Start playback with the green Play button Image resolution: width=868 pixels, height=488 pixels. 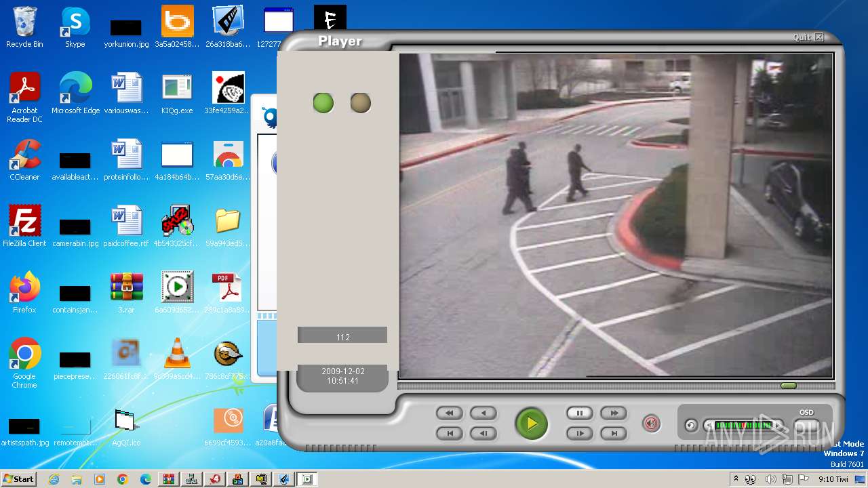531,423
